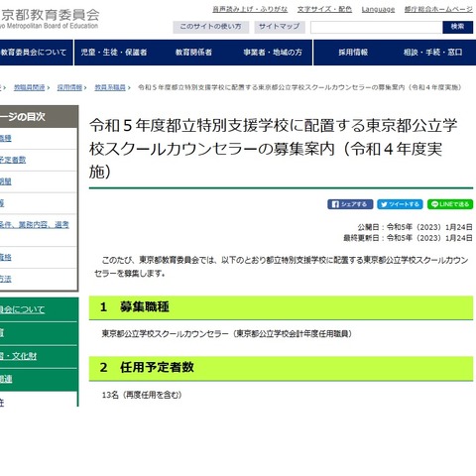Click the 採用情報 breadcrumb link
Screen dimensions: 476x476
[x=69, y=87]
